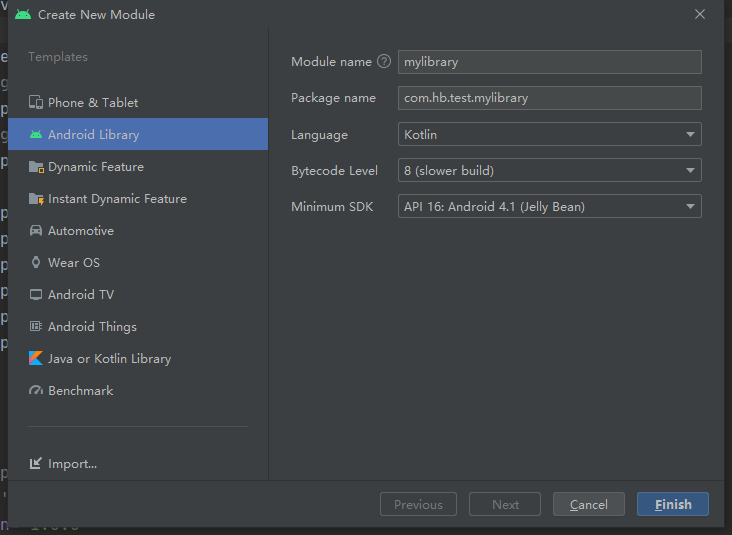Viewport: 732px width, 535px height.
Task: Focus the Module name input field
Action: coord(549,62)
